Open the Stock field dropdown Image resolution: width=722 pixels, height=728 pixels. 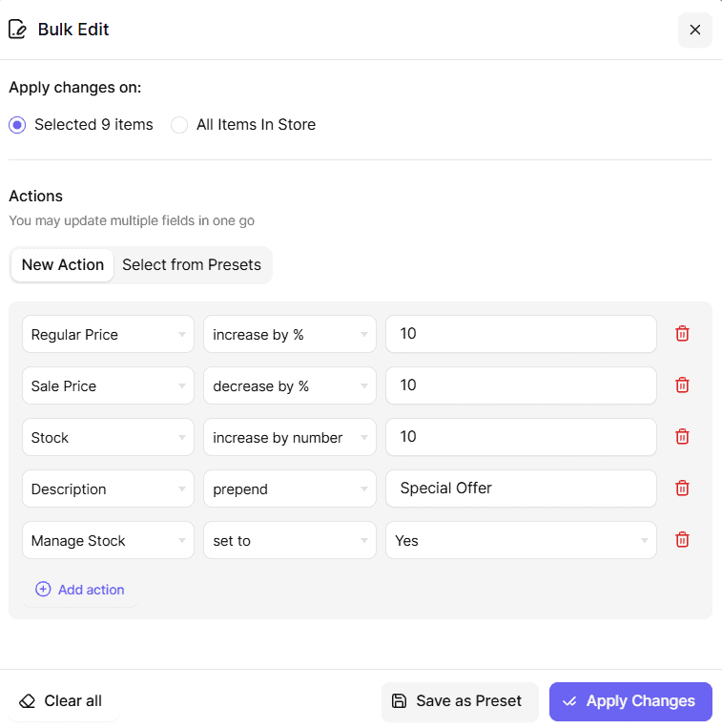(x=108, y=437)
